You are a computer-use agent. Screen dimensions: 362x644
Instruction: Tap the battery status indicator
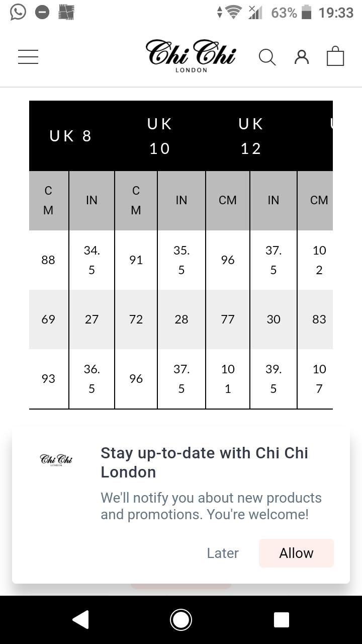pyautogui.click(x=306, y=12)
